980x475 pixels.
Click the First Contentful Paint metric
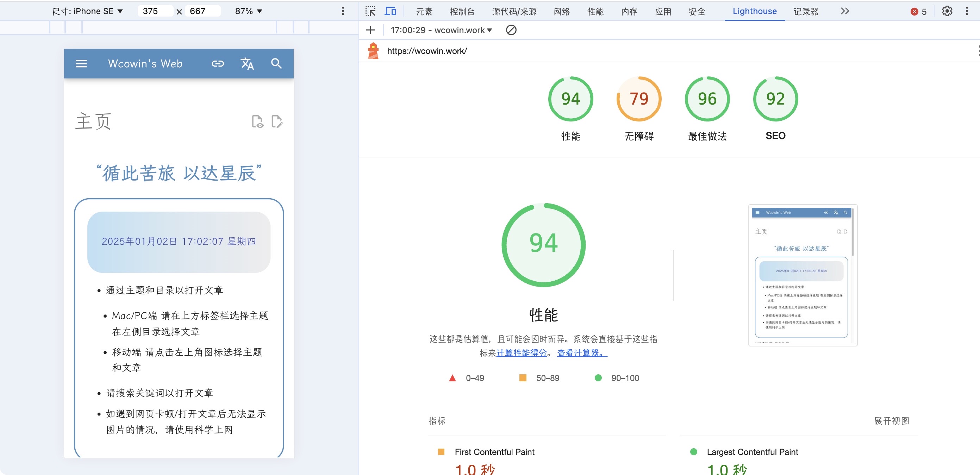point(494,452)
